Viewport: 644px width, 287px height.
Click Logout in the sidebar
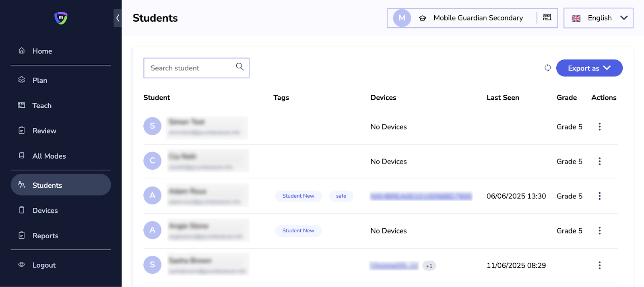pyautogui.click(x=44, y=265)
